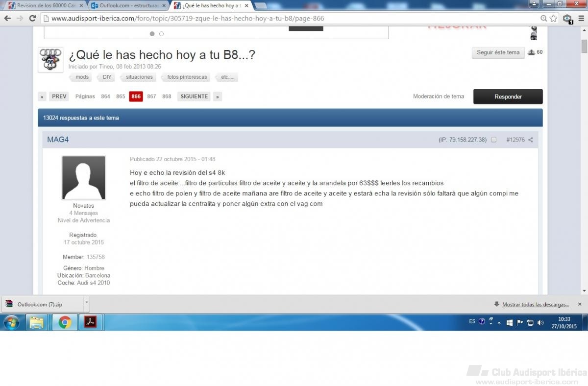Reload the page with the refresh icon
Viewport: 588px width, 386px height.
pyautogui.click(x=32, y=18)
